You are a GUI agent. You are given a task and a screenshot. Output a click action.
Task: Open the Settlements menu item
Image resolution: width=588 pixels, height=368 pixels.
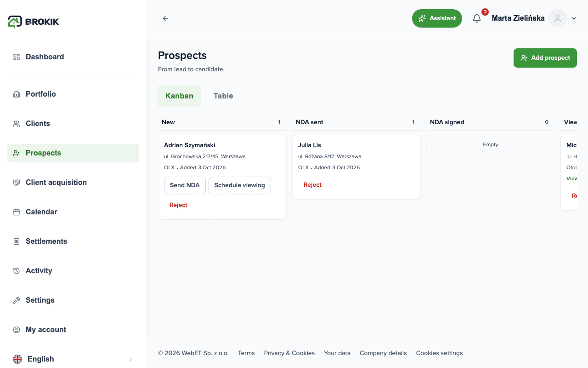(x=73, y=241)
